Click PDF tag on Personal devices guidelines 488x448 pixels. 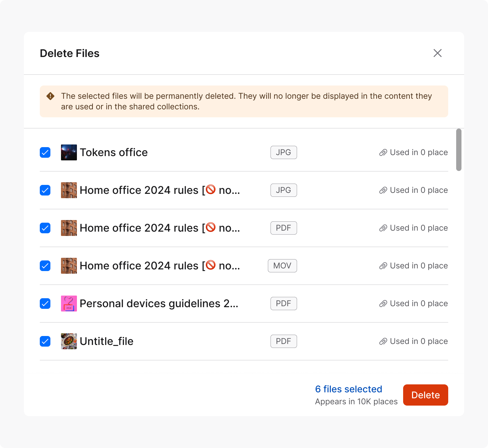tap(284, 304)
